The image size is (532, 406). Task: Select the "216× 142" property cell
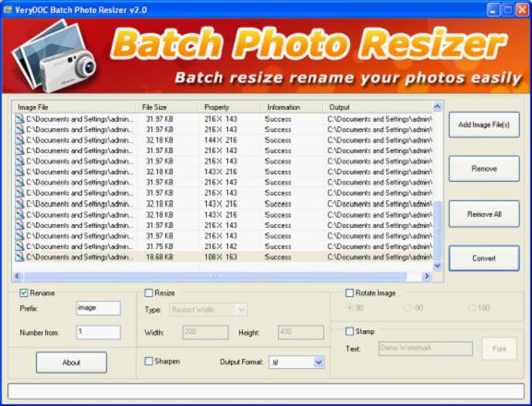click(x=221, y=246)
